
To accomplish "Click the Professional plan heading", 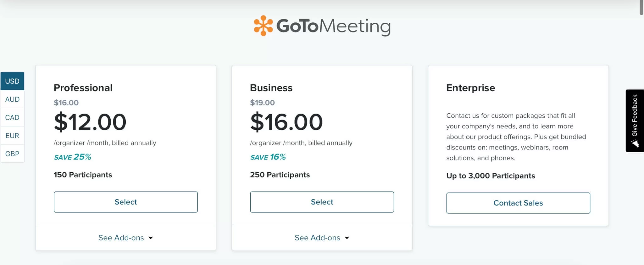I will (x=83, y=88).
